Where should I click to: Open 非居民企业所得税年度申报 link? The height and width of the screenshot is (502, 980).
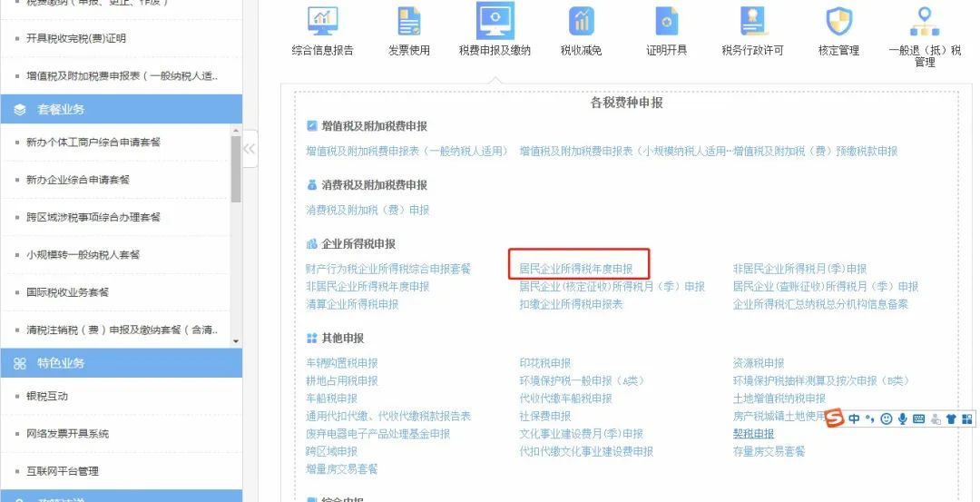pos(367,286)
